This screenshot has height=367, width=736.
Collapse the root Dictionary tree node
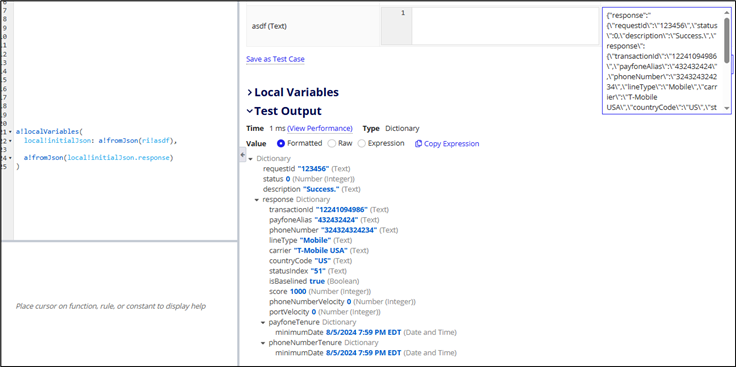click(x=251, y=159)
